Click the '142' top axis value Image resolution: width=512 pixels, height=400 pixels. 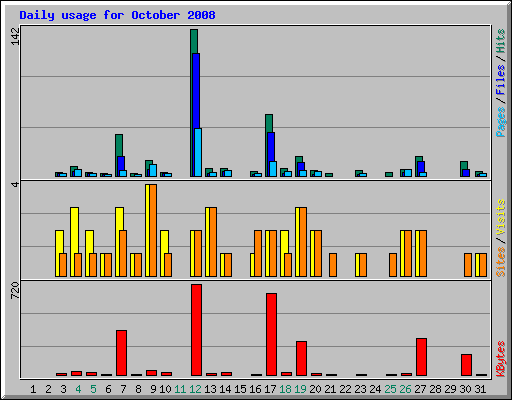[x=15, y=36]
